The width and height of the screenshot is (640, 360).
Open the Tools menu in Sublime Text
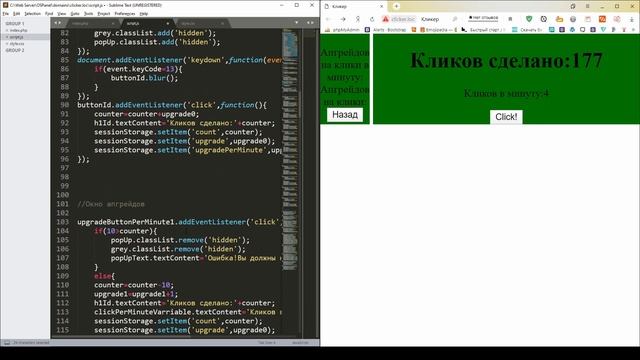(89, 13)
